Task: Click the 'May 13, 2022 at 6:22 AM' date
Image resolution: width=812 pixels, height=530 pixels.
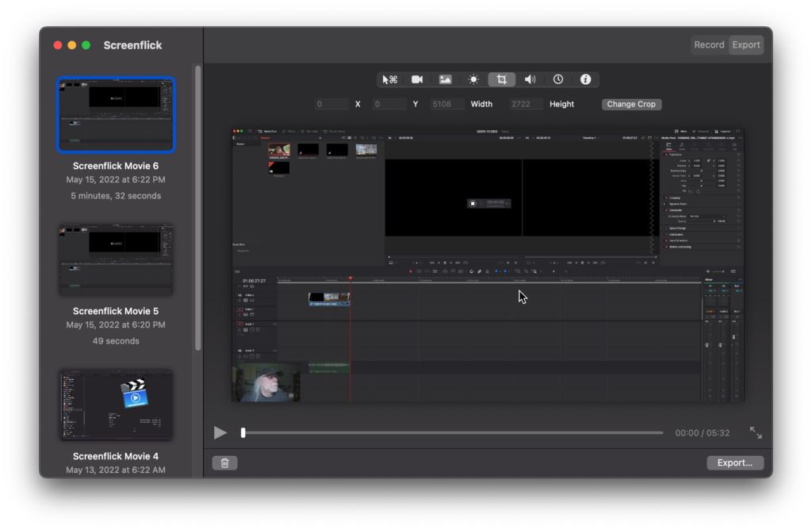Action: pos(116,470)
